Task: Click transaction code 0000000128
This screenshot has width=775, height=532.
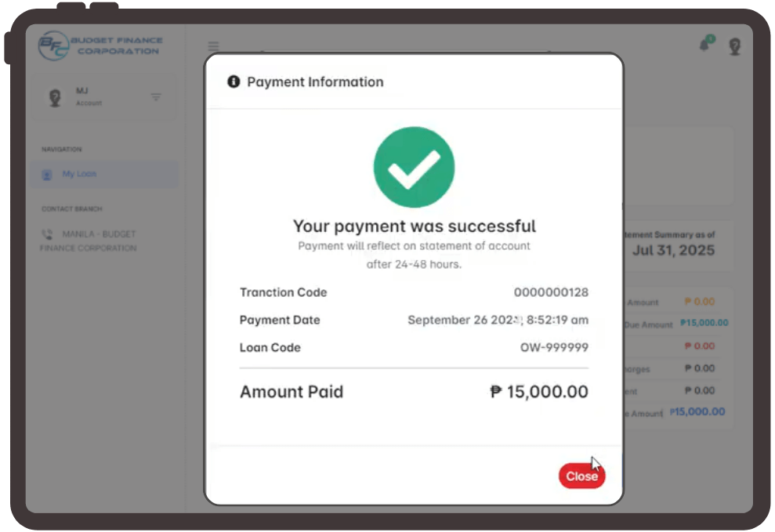Action: coord(551,292)
